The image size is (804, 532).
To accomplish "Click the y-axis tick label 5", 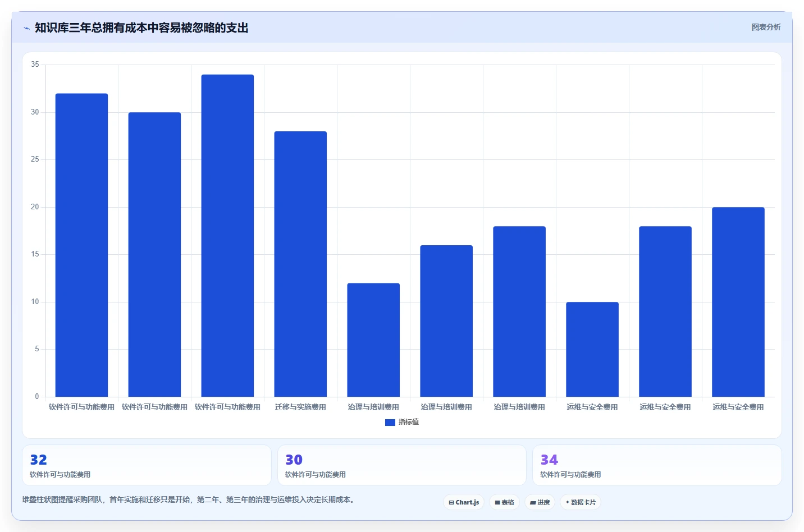I will [x=37, y=349].
